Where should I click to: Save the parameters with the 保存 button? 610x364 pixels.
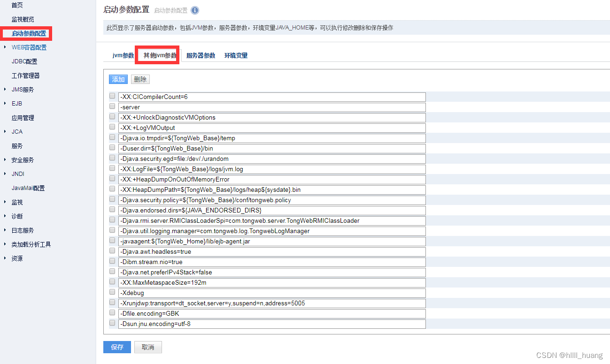coord(116,347)
